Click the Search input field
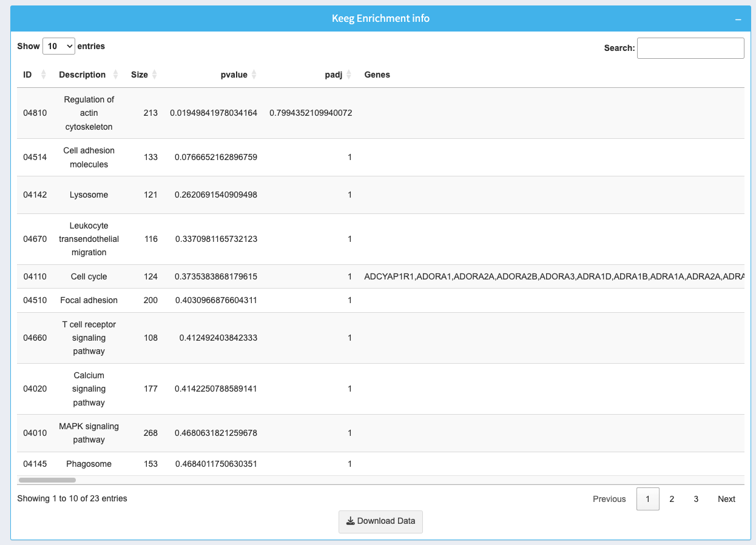 coord(690,48)
